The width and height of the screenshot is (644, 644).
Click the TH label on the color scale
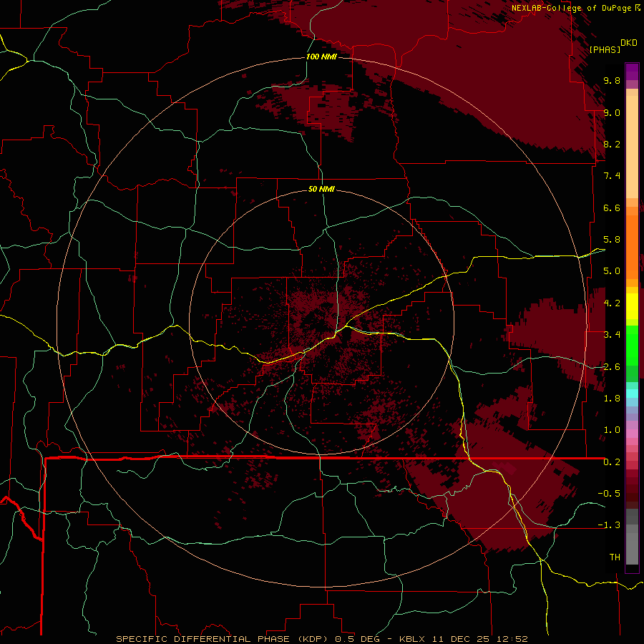pyautogui.click(x=615, y=557)
